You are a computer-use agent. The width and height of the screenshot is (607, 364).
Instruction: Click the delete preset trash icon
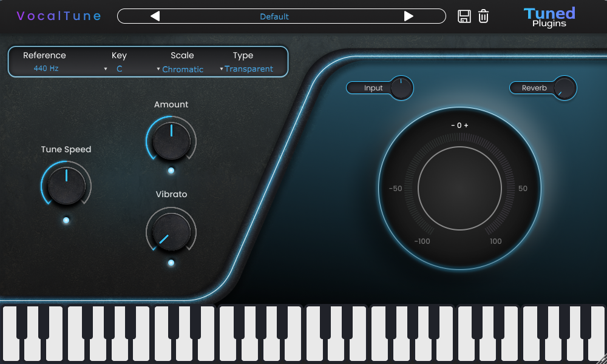click(x=483, y=16)
